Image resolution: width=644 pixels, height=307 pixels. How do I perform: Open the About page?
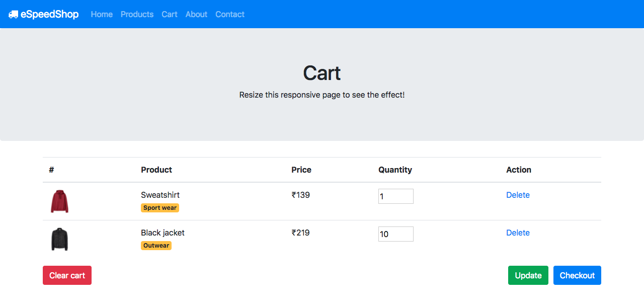[196, 14]
